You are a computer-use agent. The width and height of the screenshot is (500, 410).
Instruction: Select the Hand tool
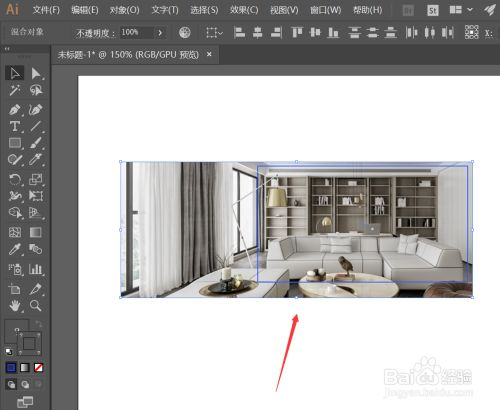click(x=15, y=305)
